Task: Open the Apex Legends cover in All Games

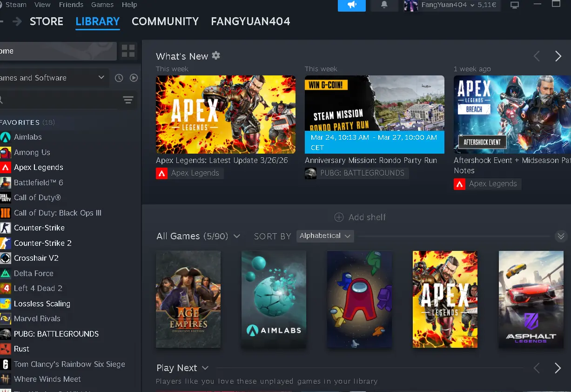Action: (x=445, y=299)
